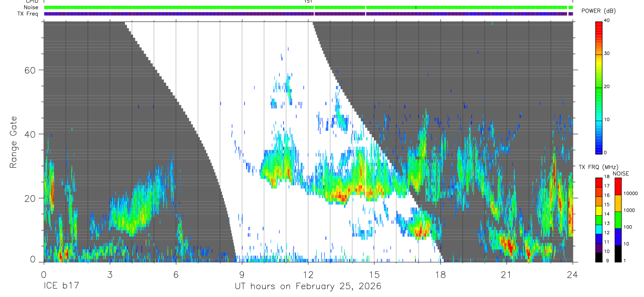Click the x-axis tick label 15
This screenshot has height=297, width=644.
coord(374,274)
